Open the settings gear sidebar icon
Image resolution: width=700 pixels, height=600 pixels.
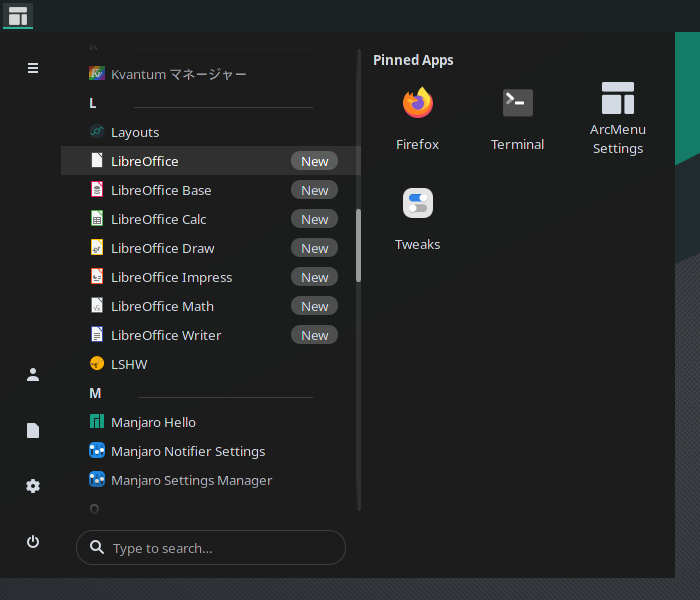pyautogui.click(x=33, y=486)
